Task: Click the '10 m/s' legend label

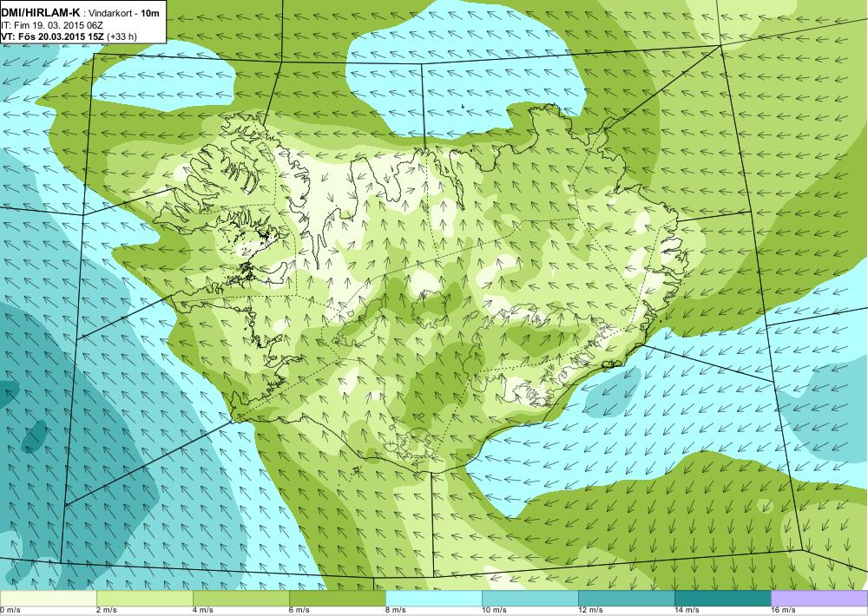Action: click(495, 611)
